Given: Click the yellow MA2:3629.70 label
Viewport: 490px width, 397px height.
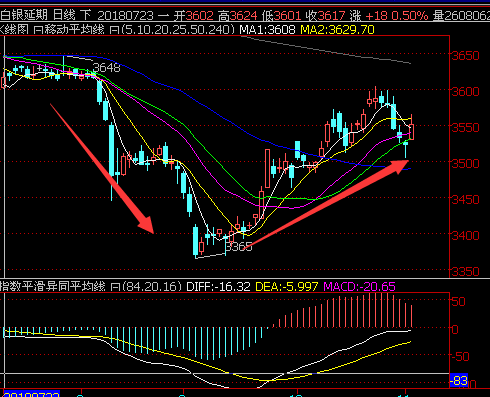Looking at the screenshot, I should [x=337, y=30].
